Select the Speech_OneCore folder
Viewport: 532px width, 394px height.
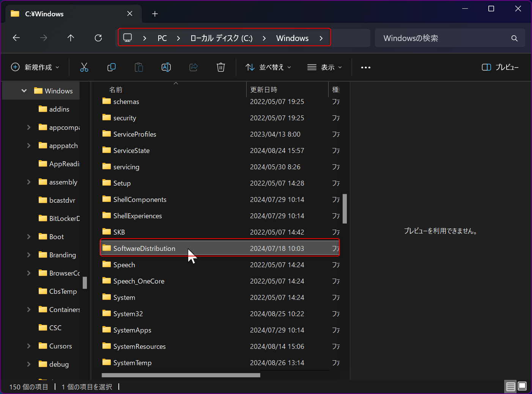[x=220, y=281]
